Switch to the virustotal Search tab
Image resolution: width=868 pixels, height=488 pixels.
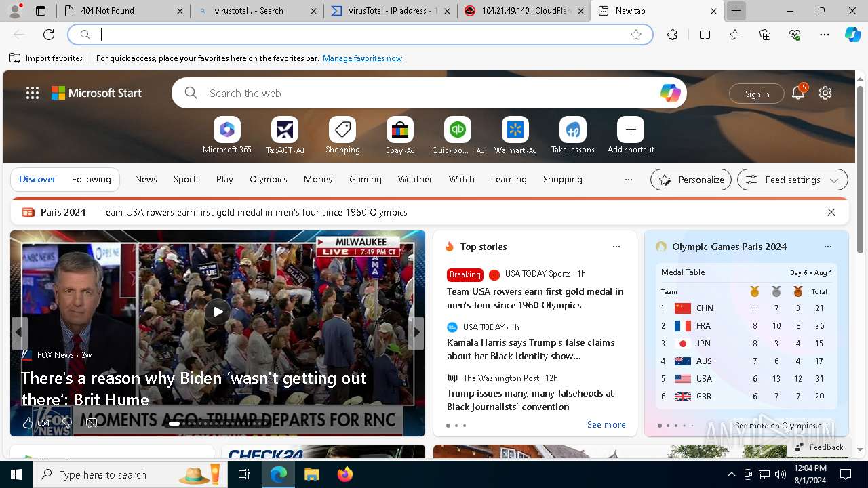256,11
